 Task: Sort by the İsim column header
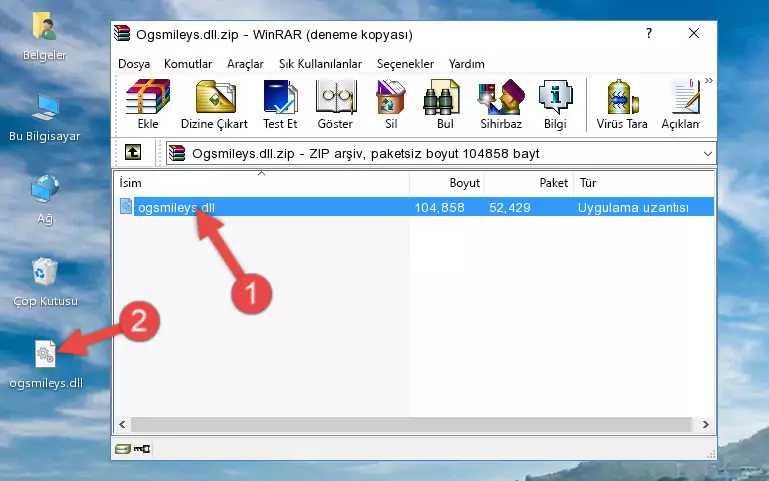point(262,183)
